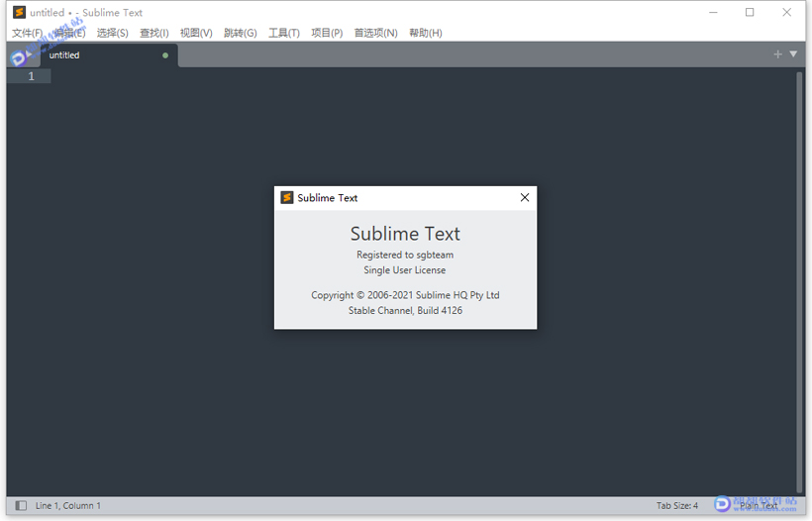Click the large Sublime Text heading in dialog
Image resolution: width=812 pixels, height=521 pixels.
405,234
